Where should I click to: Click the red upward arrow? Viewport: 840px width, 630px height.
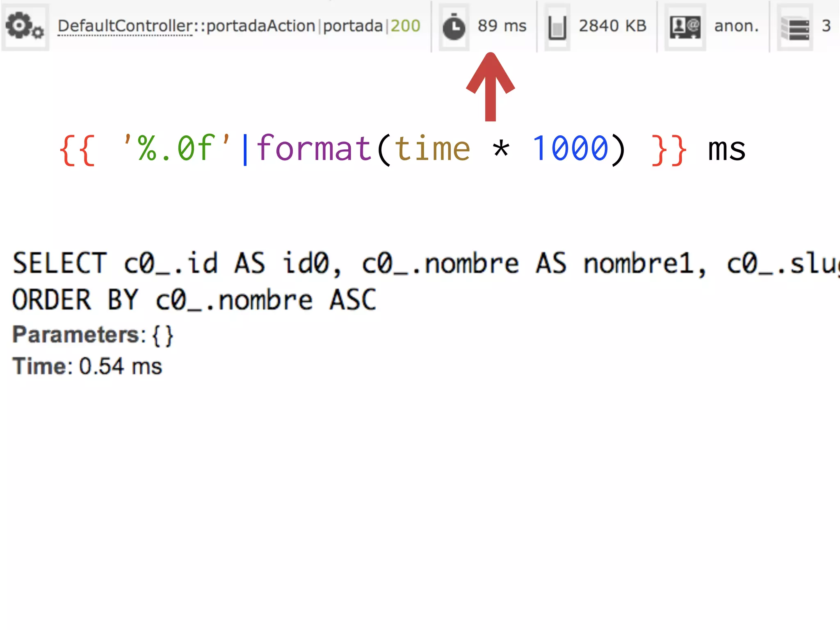point(490,86)
